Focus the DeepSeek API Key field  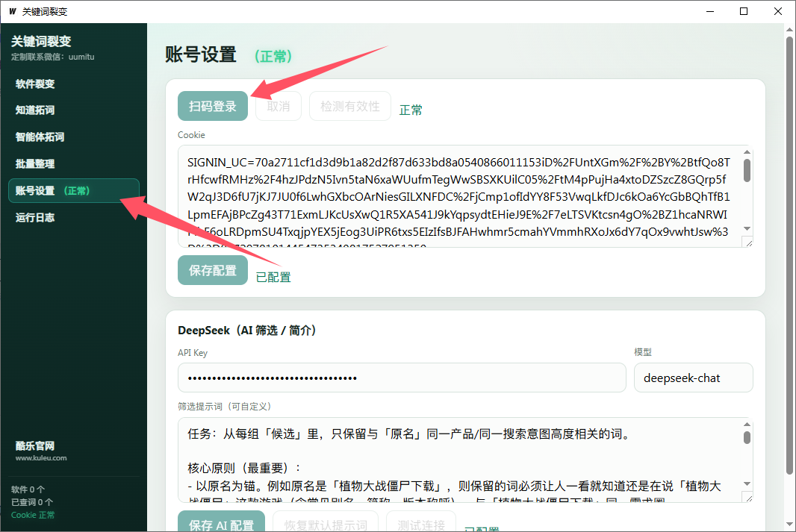coord(402,378)
